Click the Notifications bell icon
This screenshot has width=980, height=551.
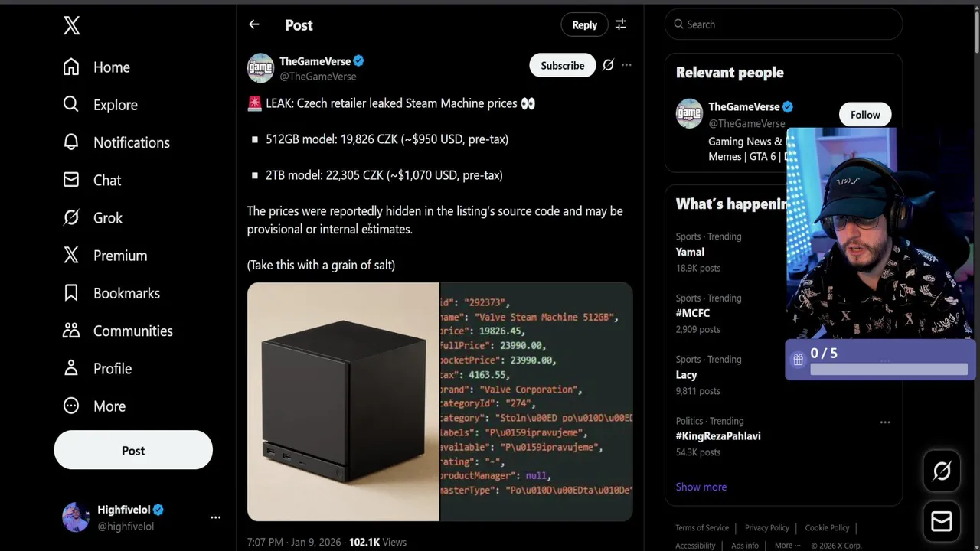[71, 142]
